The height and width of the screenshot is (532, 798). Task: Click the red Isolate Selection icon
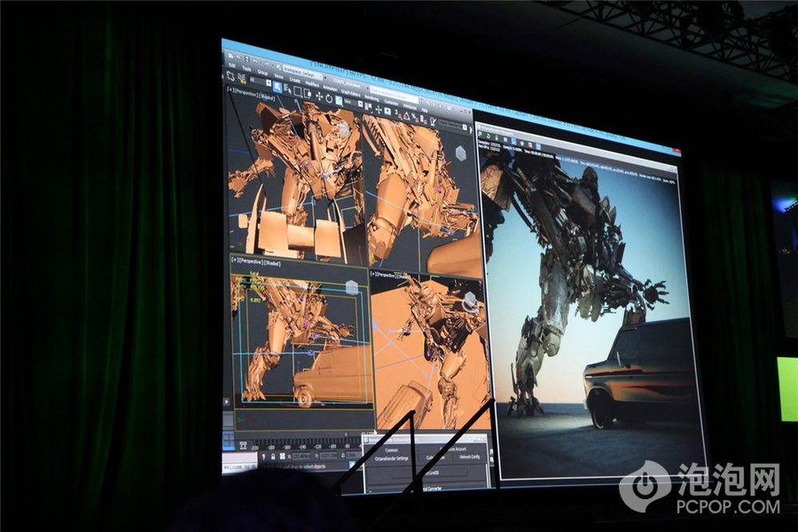click(x=263, y=456)
